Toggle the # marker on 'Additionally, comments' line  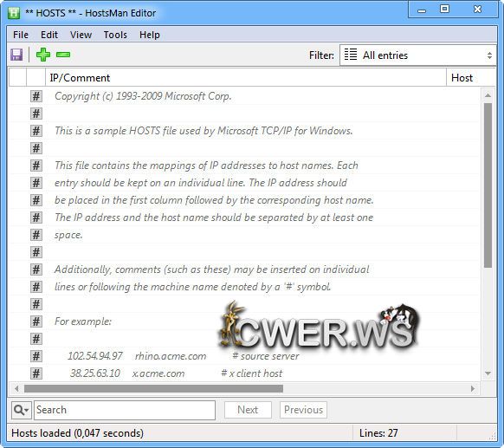(36, 269)
